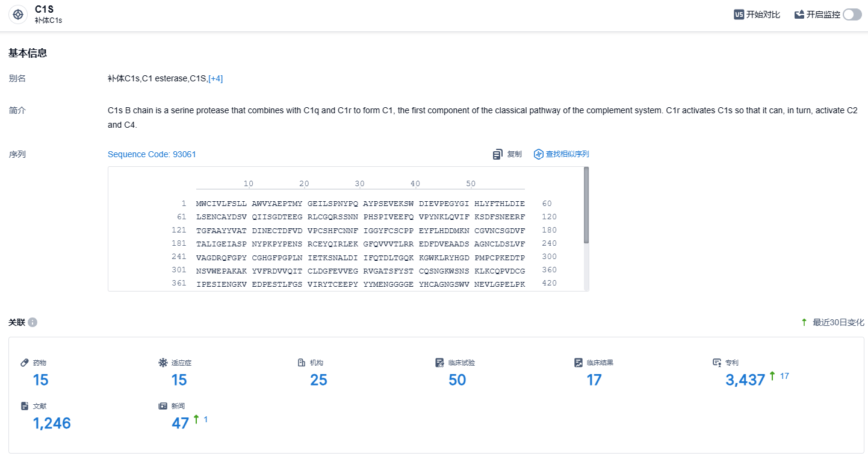This screenshot has width=868, height=456.
Task: Click the news (新闻) icon
Action: 163,406
